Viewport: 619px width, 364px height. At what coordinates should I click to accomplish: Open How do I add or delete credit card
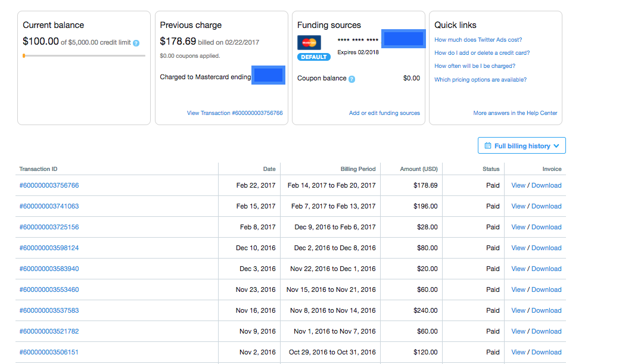(482, 53)
